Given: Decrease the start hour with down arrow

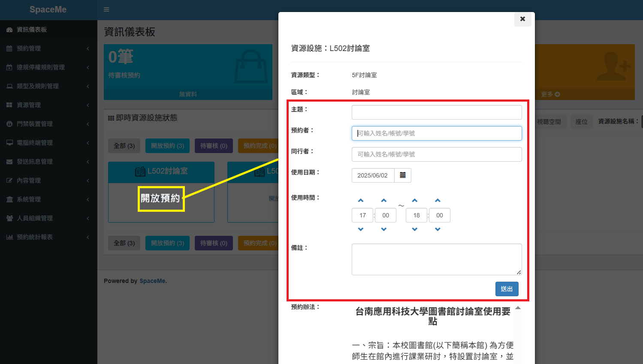Looking at the screenshot, I should 361,229.
